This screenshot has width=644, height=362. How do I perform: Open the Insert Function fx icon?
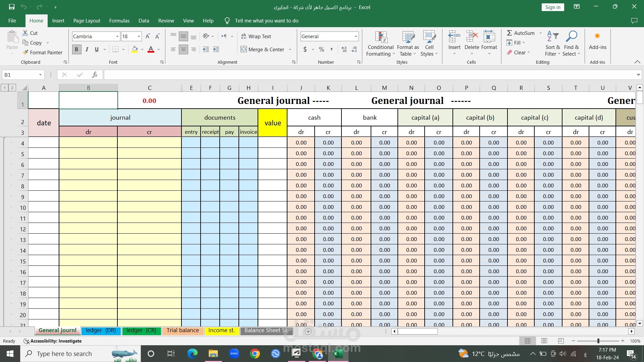95,75
